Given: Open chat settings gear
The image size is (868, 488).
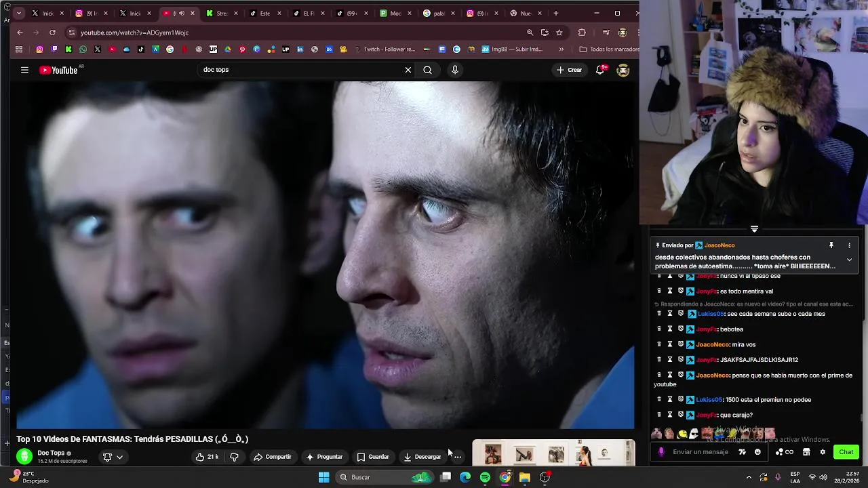Looking at the screenshot, I should click(x=823, y=452).
